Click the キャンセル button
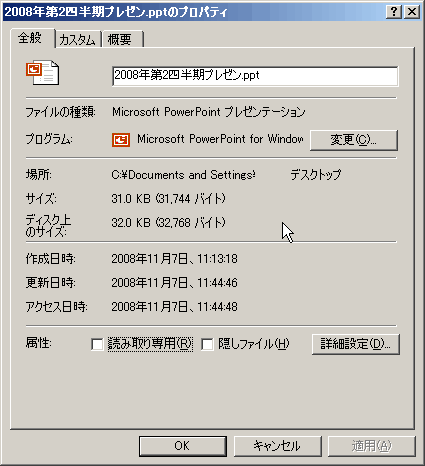 (277, 446)
